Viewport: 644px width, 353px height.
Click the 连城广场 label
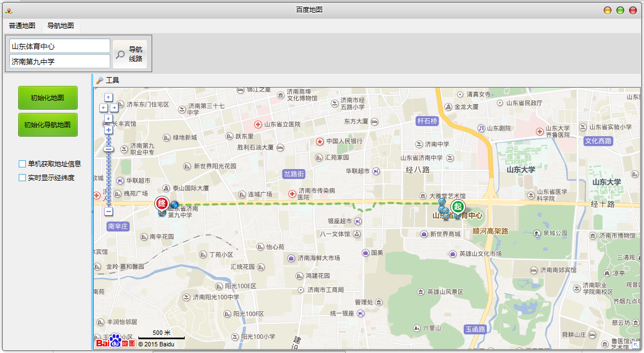tap(260, 194)
